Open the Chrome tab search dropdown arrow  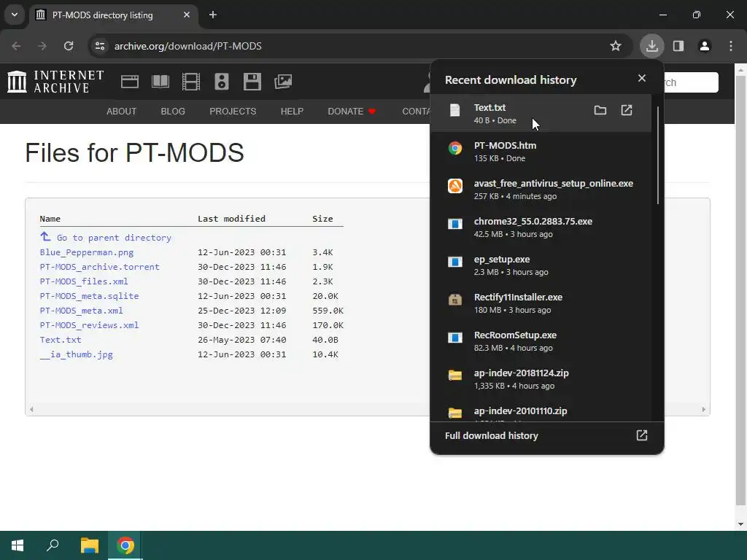15,15
